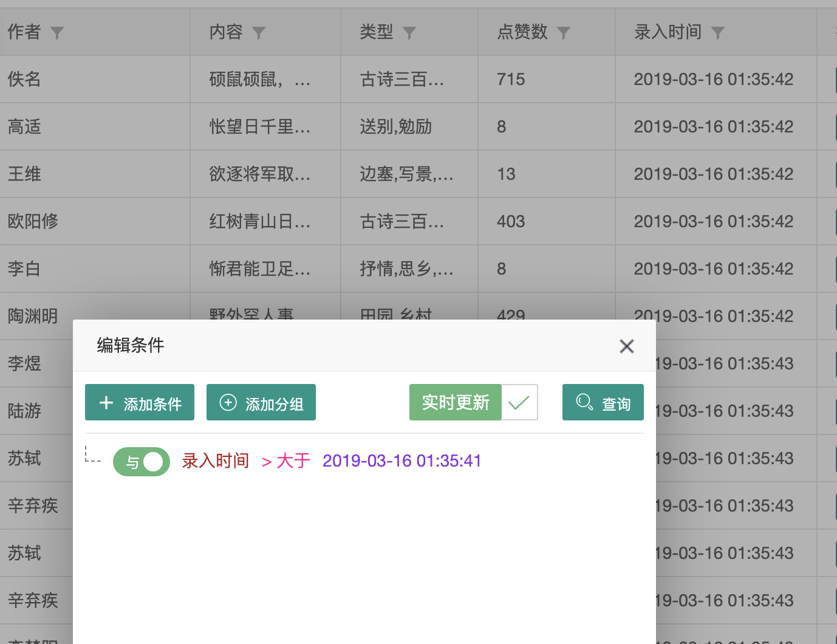Click the circled plus icon on 添加分组
The image size is (837, 644).
pos(228,402)
